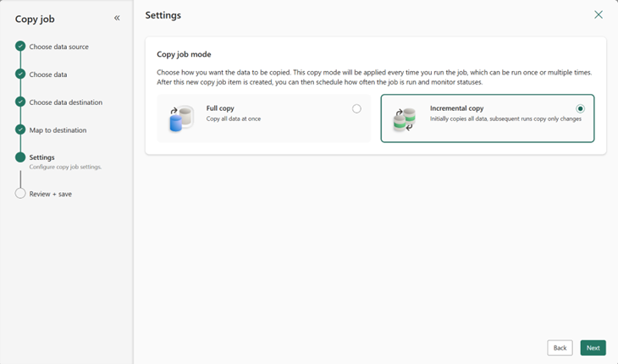The image size is (618, 364).
Task: Click the Settings step filled circle icon
Action: point(20,157)
